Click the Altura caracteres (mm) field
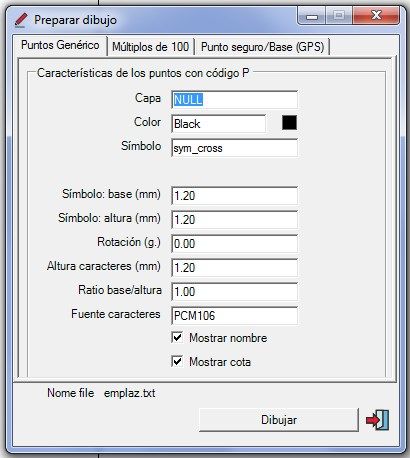 (x=234, y=268)
